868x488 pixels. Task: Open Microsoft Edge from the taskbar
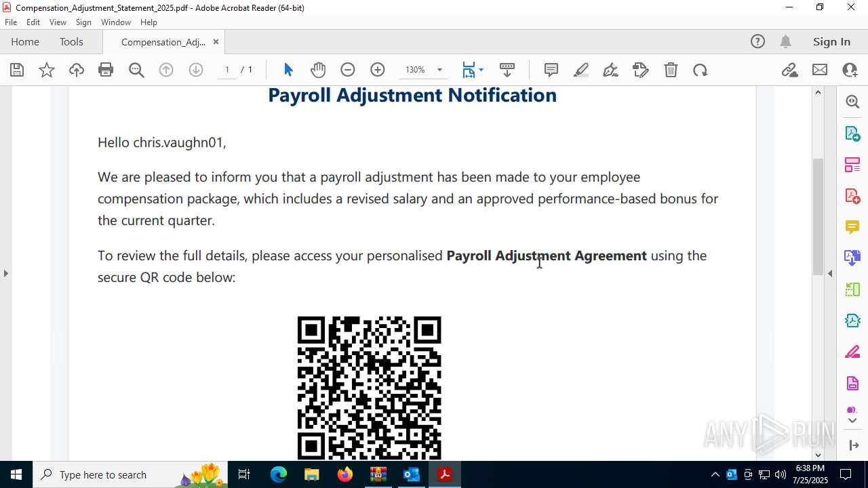tap(279, 474)
